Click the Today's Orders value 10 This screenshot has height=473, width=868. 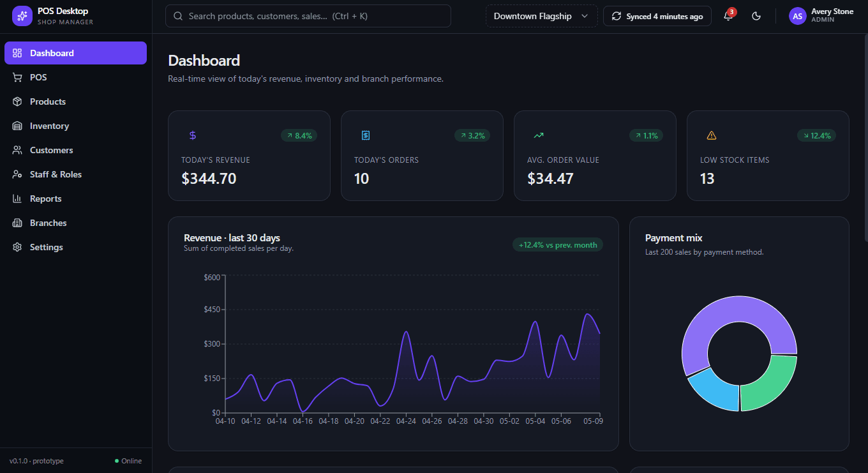click(x=361, y=179)
